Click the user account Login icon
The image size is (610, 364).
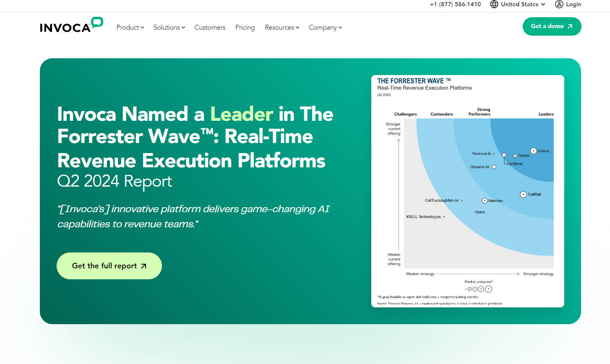559,4
